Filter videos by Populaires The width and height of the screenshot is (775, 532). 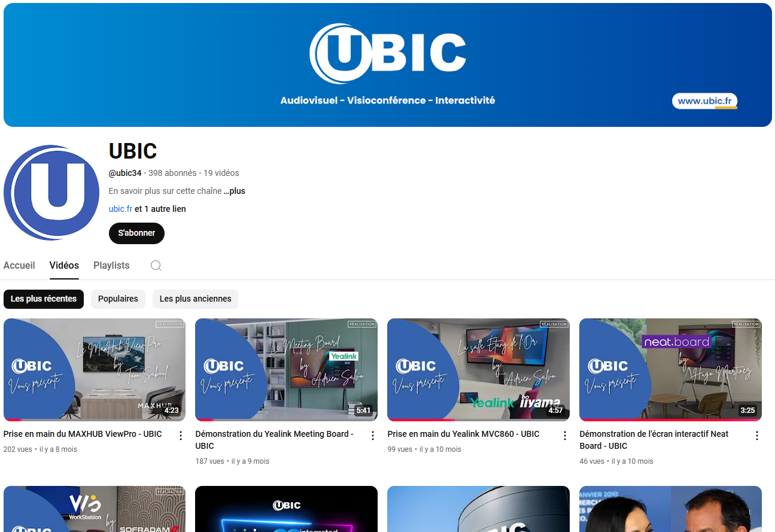[118, 299]
